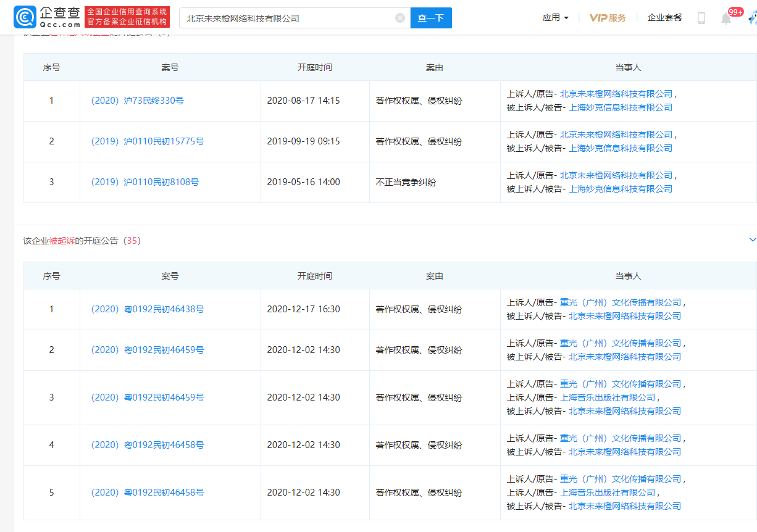Screen dimensions: 757x532
Task: Open the Qcc.com logo homepage
Action: coord(47,17)
